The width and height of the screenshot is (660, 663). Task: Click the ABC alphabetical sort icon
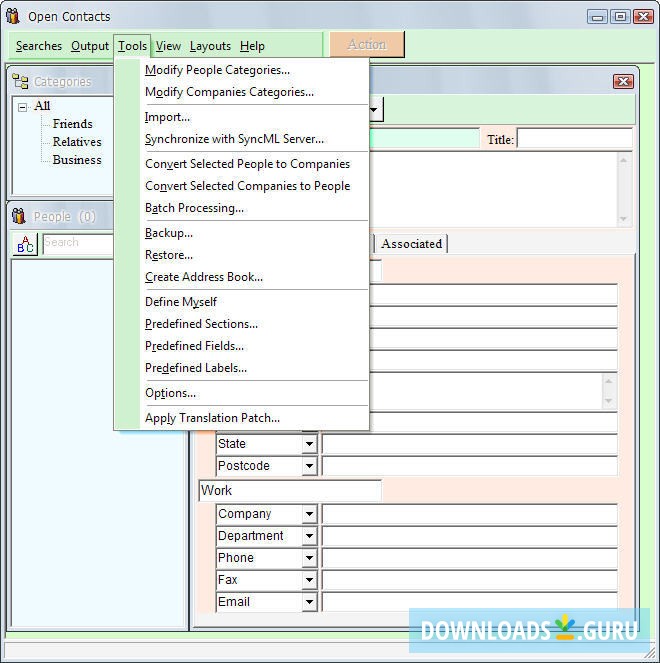point(25,244)
